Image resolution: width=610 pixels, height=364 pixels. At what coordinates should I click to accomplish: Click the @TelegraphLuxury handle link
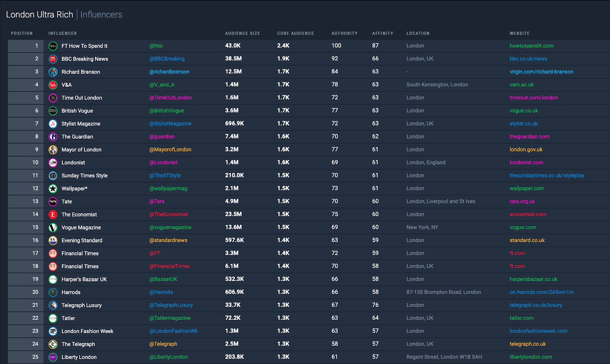pyautogui.click(x=171, y=305)
